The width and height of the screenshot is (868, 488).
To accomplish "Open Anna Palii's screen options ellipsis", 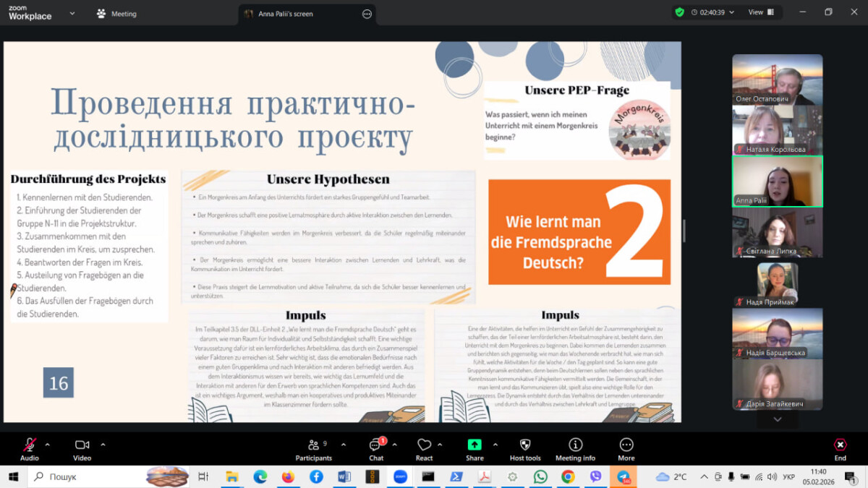I will (367, 14).
